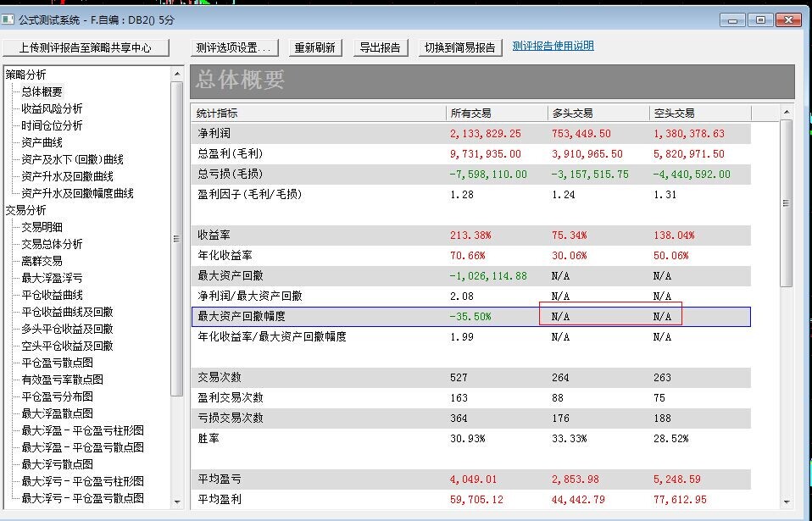The image size is (812, 521).
Task: Open 有效盈亏率散点图 tree item
Action: pyautogui.click(x=62, y=380)
